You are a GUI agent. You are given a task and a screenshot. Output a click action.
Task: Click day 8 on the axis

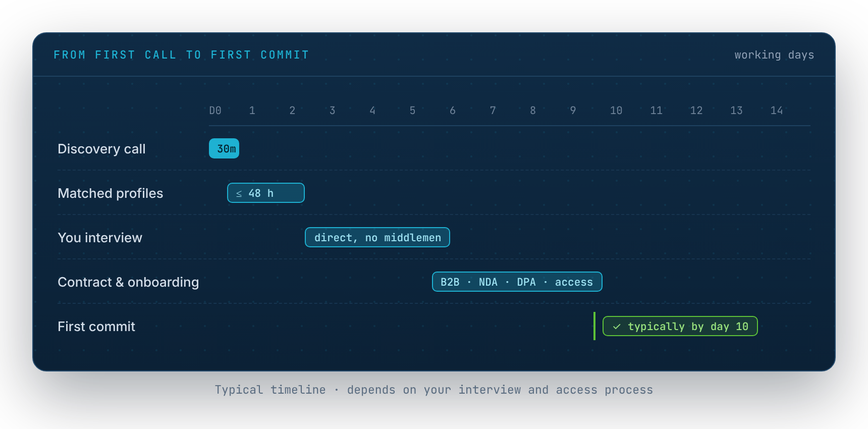[x=533, y=111]
